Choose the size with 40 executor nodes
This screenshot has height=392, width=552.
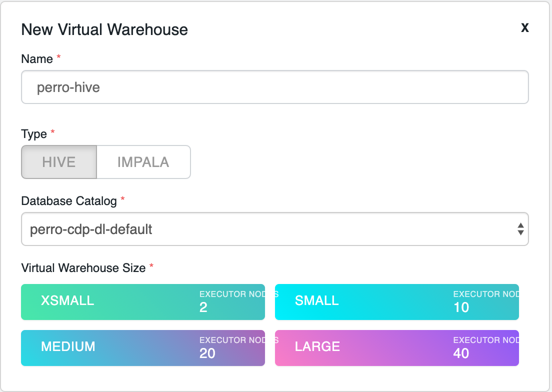tap(396, 347)
